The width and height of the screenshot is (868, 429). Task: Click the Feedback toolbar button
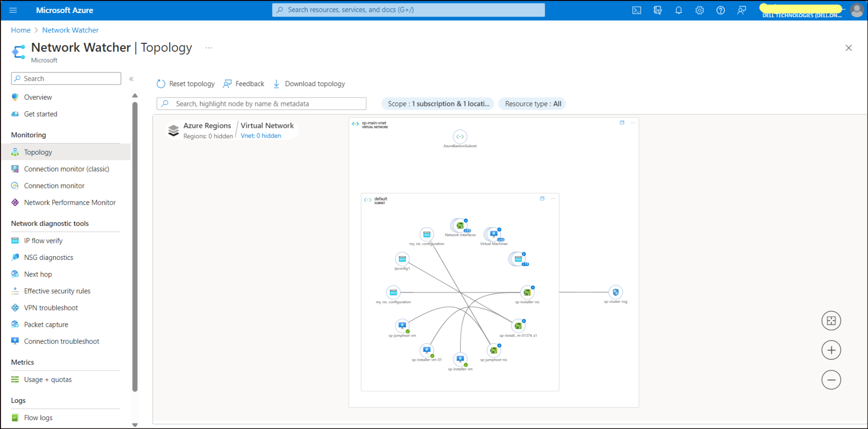(x=244, y=84)
